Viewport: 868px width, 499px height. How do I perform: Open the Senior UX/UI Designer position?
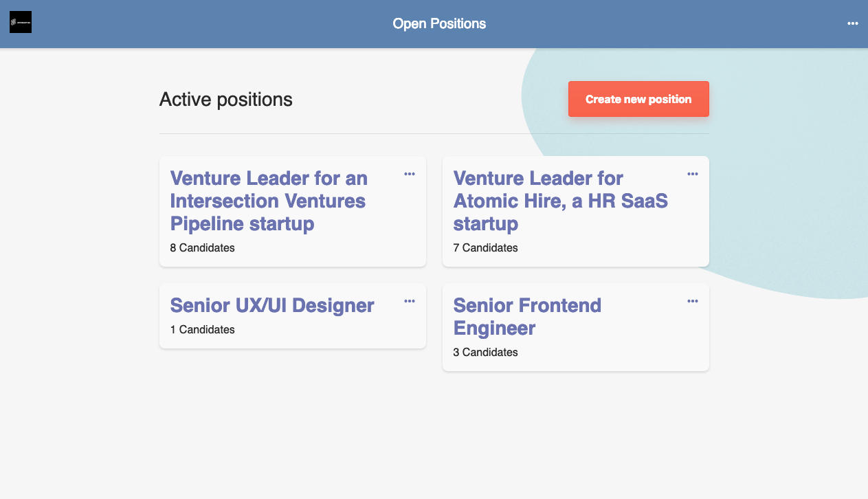(x=272, y=305)
